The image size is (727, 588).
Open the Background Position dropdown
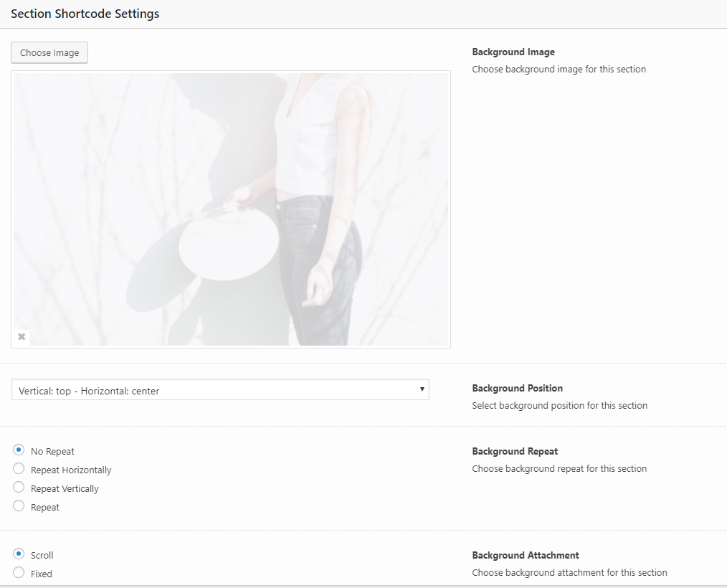(x=220, y=390)
